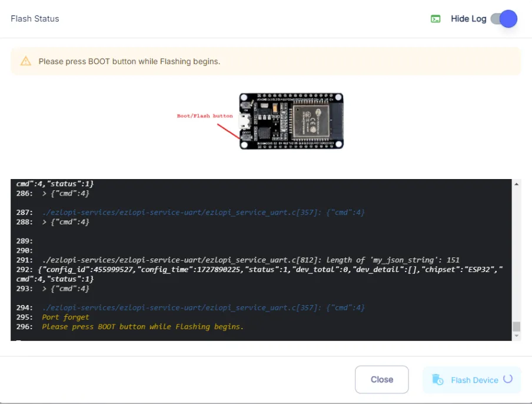Click the red Boot/Flash button label

[205, 116]
